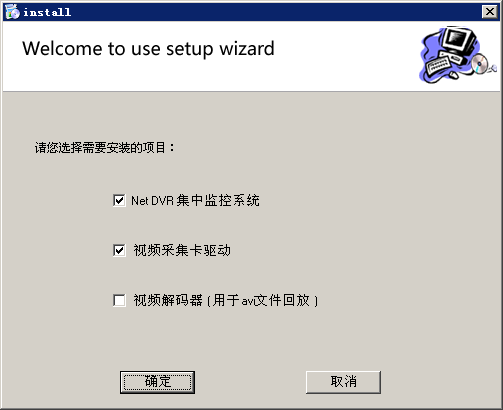The image size is (503, 410).
Task: Click the mouse in the setup illustration
Action: pos(454,75)
